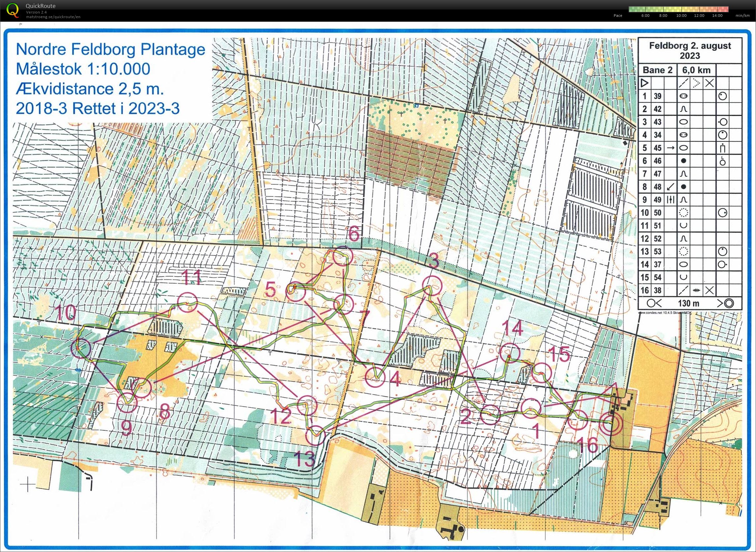
Task: Select control circle 9 on the map
Action: pyautogui.click(x=128, y=403)
